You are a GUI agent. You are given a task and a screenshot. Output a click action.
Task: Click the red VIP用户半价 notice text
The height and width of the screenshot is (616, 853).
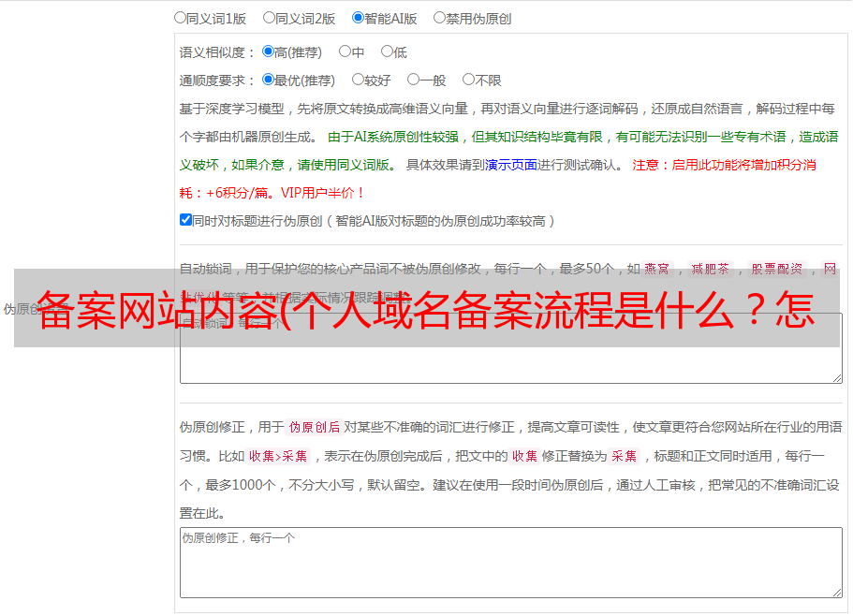click(x=323, y=193)
